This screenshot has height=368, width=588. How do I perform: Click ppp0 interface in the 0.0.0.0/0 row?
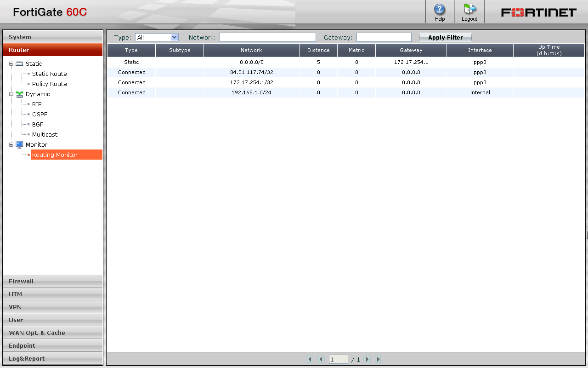pos(480,62)
